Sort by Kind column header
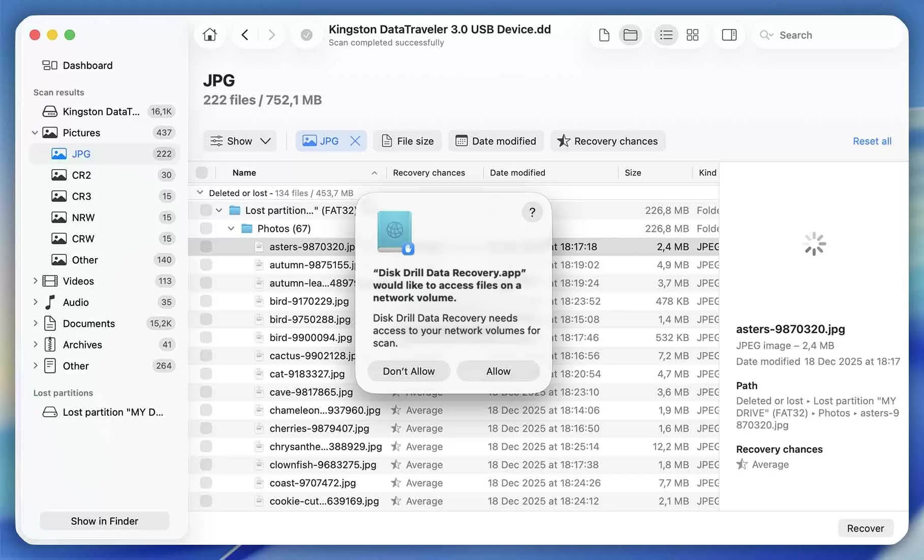This screenshot has height=560, width=924. coord(707,173)
